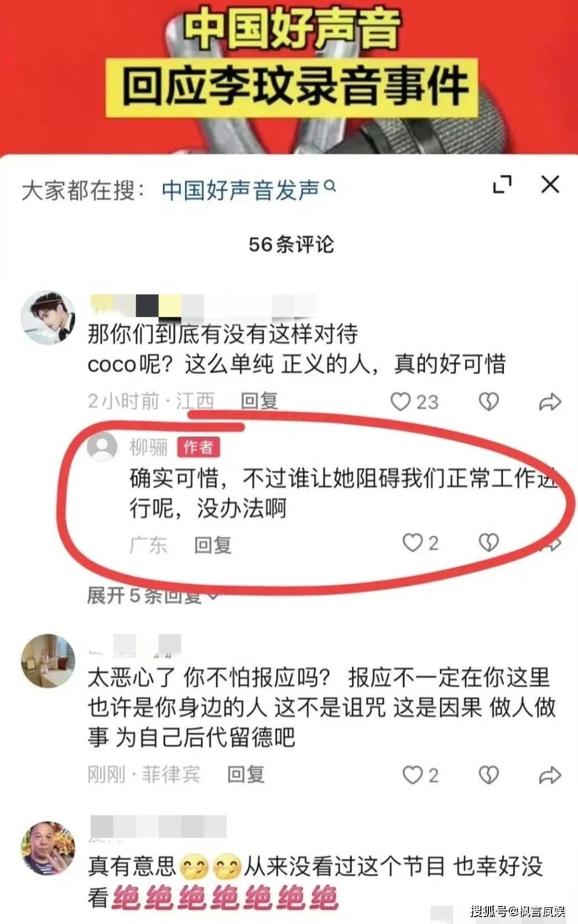Open the third commenter's avatar profile

[48, 848]
